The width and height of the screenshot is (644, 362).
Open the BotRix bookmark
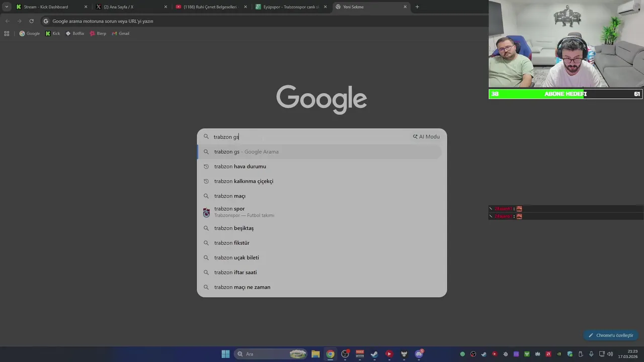75,33
